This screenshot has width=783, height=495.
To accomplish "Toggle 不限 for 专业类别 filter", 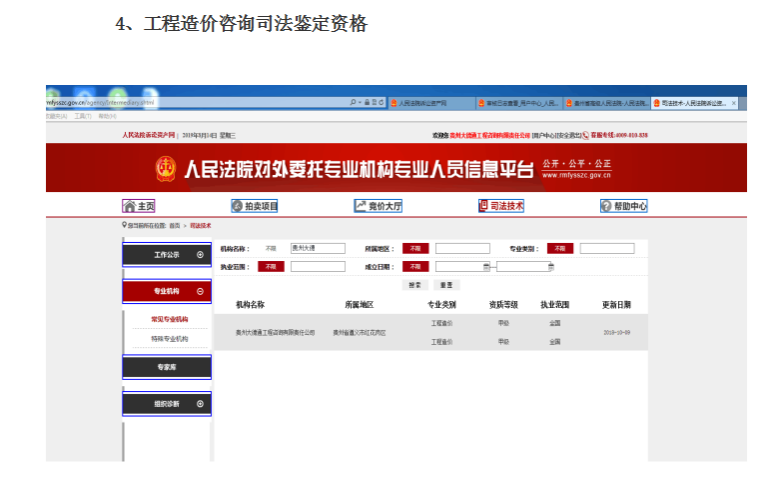I will [x=560, y=248].
